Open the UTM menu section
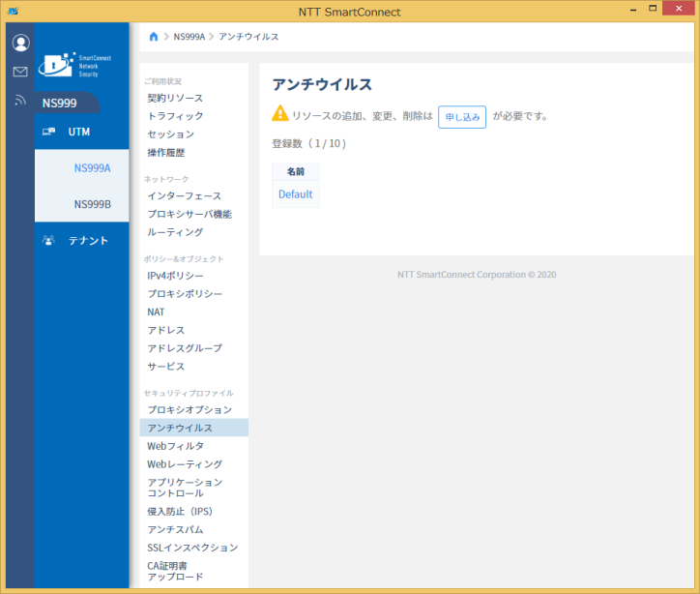Viewport: 700px width, 594px height. coord(81,132)
